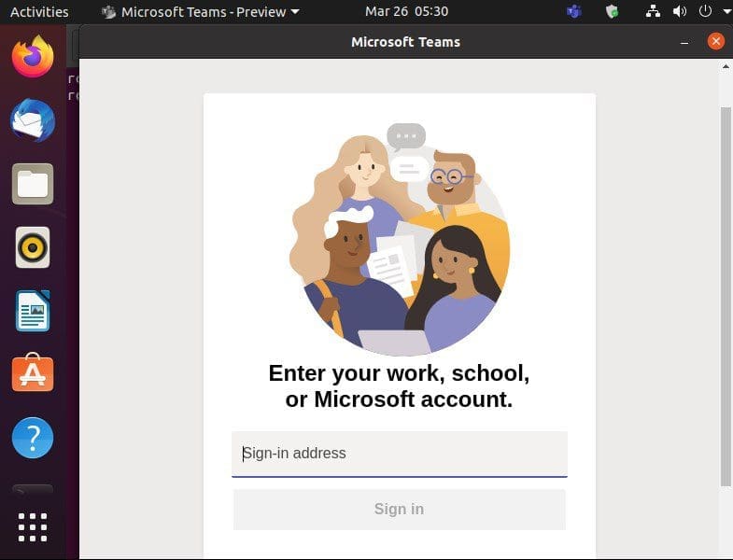The width and height of the screenshot is (733, 560).
Task: Open the Help question mark icon
Action: click(33, 437)
